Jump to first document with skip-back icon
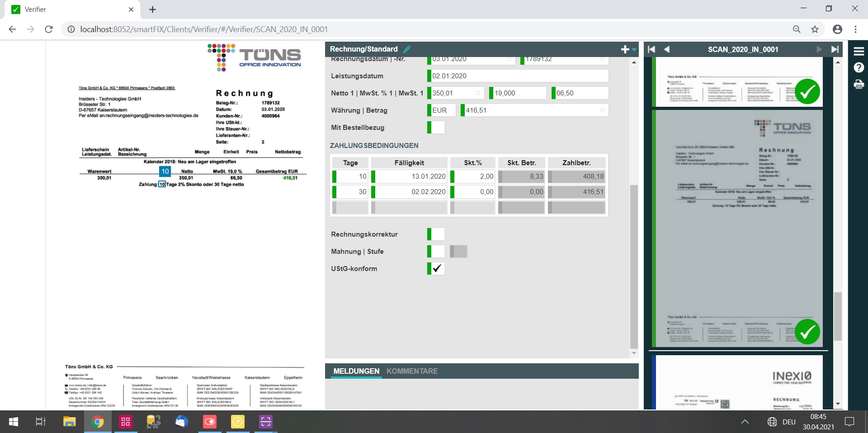The image size is (868, 433). [651, 49]
